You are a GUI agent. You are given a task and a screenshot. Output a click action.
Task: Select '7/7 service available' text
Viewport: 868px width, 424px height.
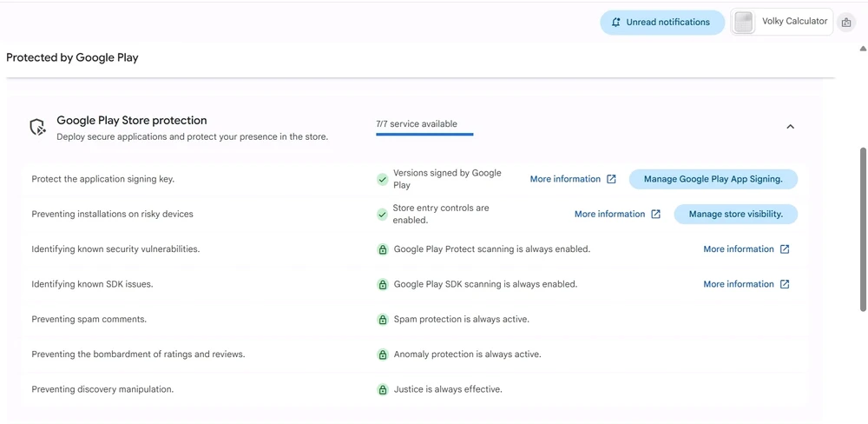pos(417,123)
